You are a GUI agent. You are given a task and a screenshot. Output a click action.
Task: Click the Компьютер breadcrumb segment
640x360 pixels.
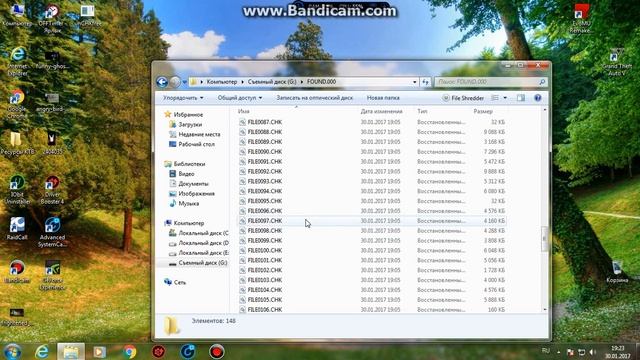(222, 82)
